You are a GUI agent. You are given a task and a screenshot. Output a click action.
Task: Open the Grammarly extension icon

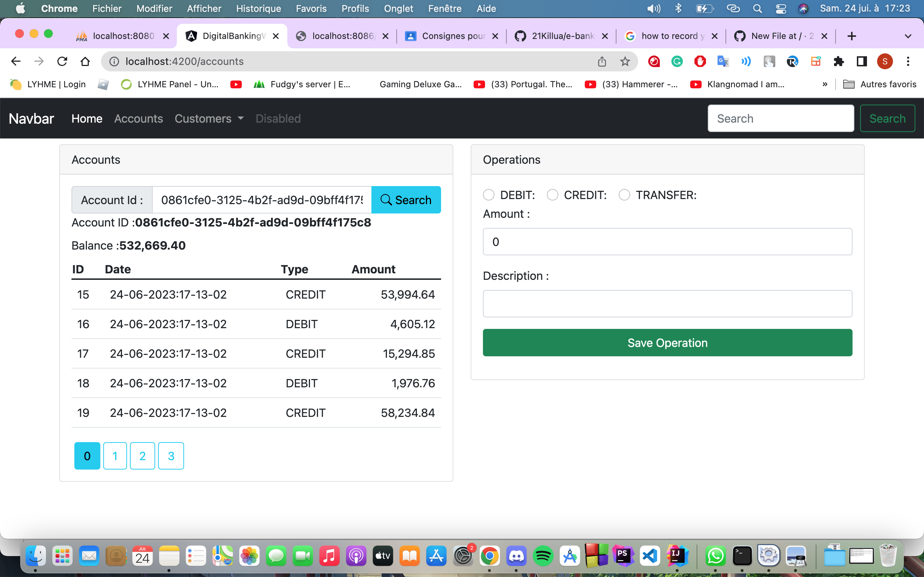point(677,61)
